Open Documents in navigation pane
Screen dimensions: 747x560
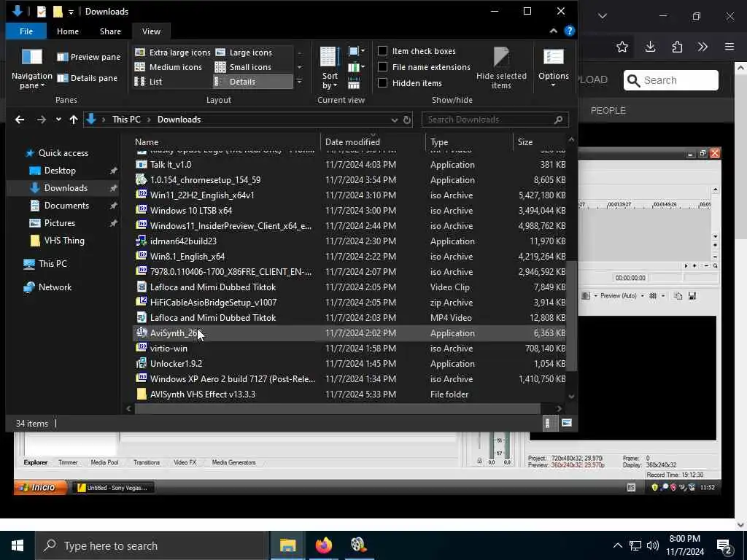point(66,205)
